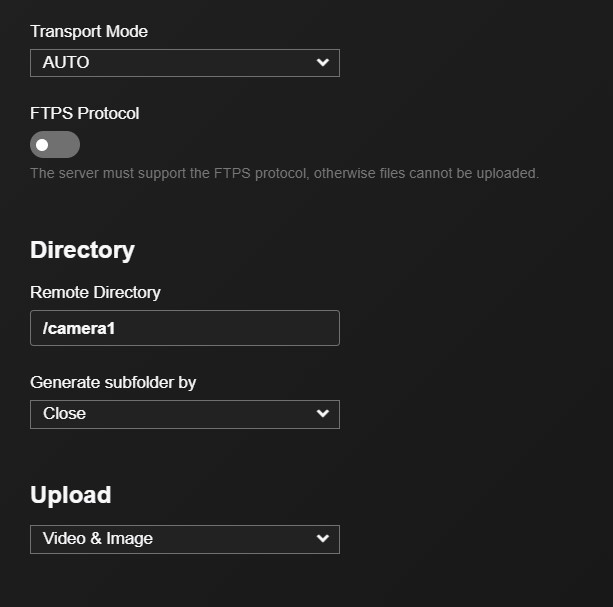Click the Remote Directory label
The image size is (613, 607).
95,292
